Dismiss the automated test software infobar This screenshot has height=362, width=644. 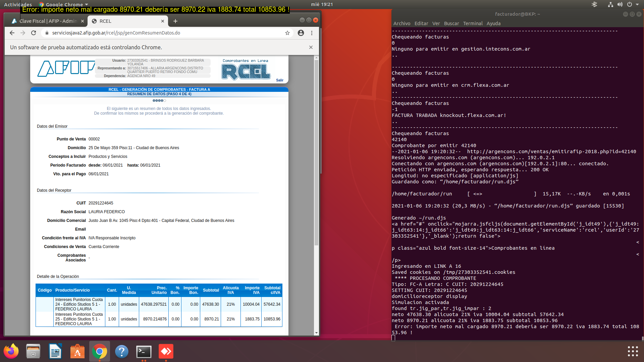pyautogui.click(x=311, y=47)
